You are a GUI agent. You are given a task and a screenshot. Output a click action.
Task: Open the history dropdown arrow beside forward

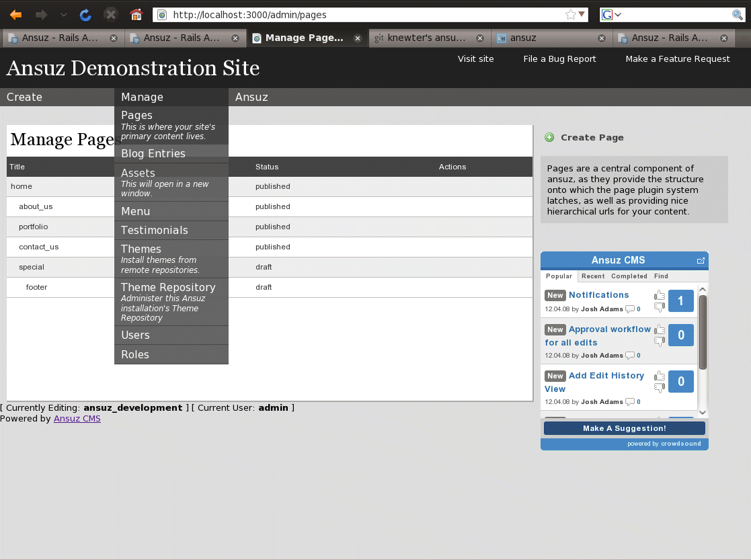pyautogui.click(x=63, y=15)
